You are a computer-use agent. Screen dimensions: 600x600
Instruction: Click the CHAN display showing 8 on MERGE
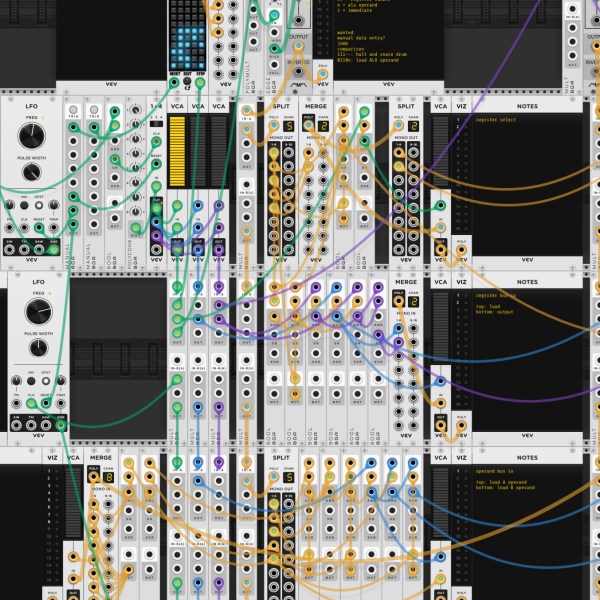(108, 477)
